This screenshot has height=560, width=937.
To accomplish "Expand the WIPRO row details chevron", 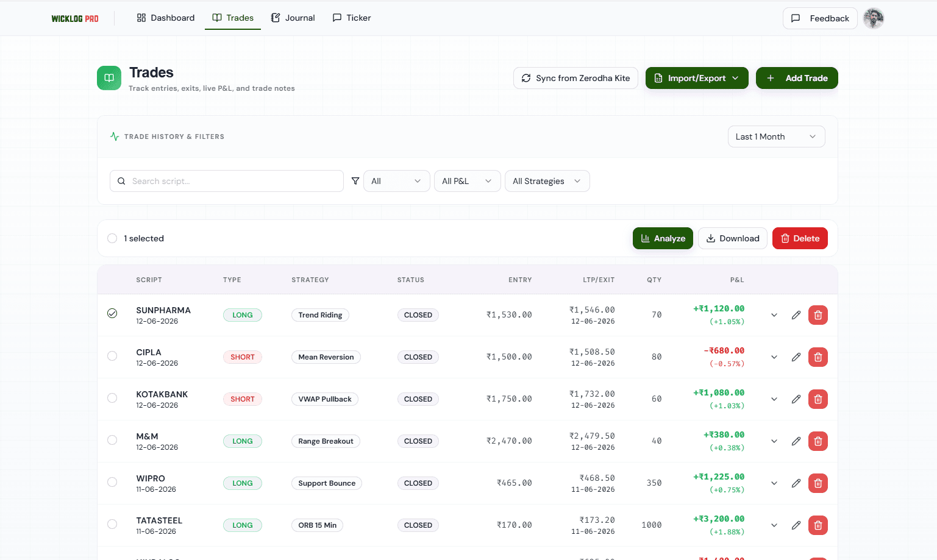I will click(x=774, y=483).
